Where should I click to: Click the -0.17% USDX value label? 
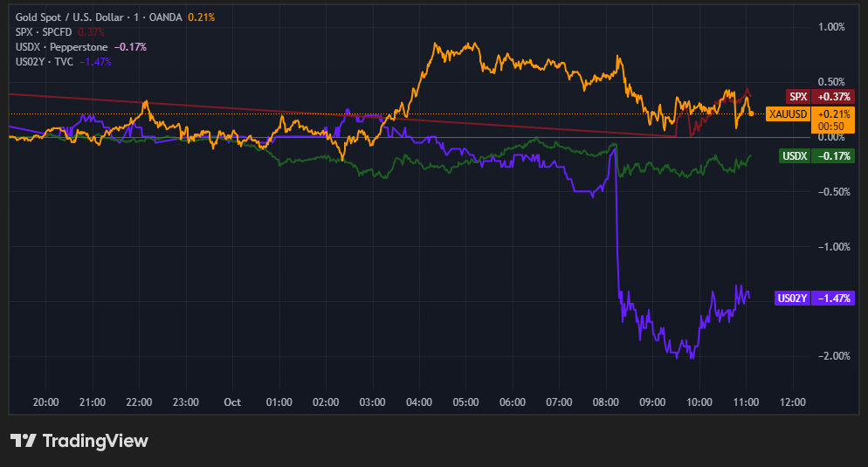point(833,155)
